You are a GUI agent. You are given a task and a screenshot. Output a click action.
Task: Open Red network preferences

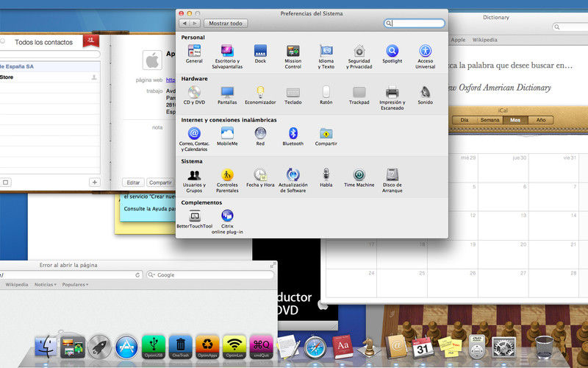point(260,137)
